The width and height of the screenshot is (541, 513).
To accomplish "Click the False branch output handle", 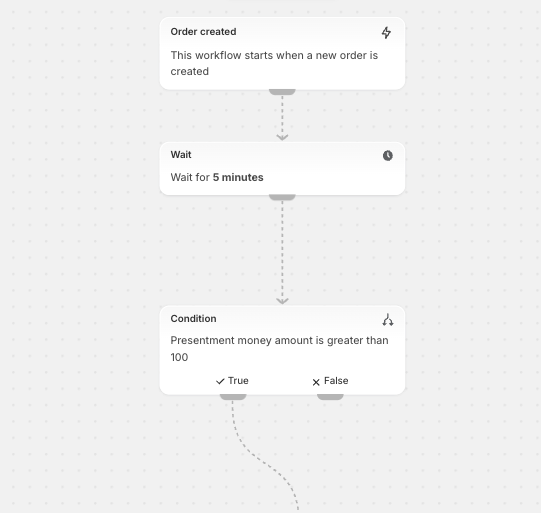I will (330, 397).
